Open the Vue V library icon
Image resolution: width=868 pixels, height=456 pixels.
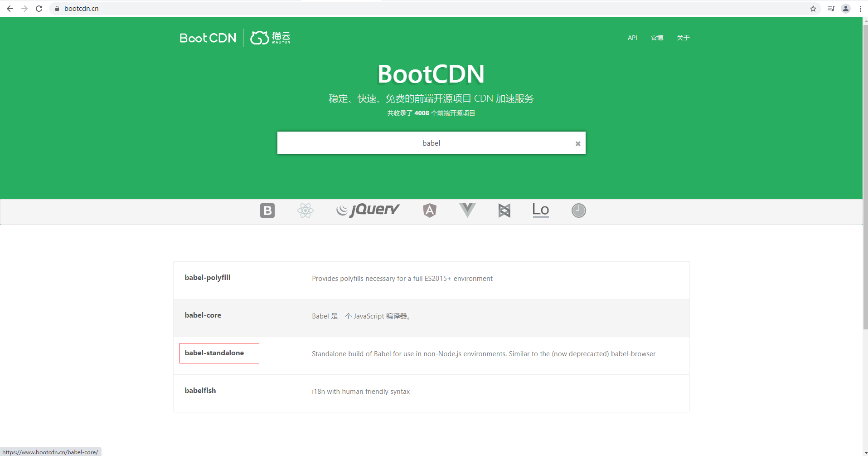[467, 210]
